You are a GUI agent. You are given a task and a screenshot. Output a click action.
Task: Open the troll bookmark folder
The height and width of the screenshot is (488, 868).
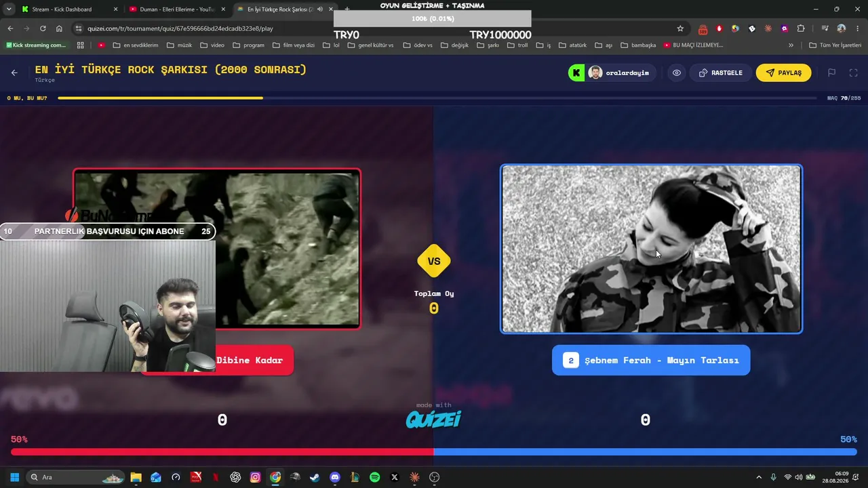(517, 45)
